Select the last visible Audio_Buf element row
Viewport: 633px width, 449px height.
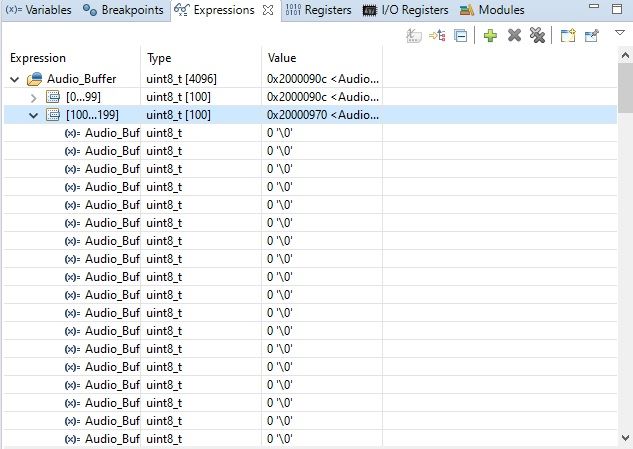(310, 439)
